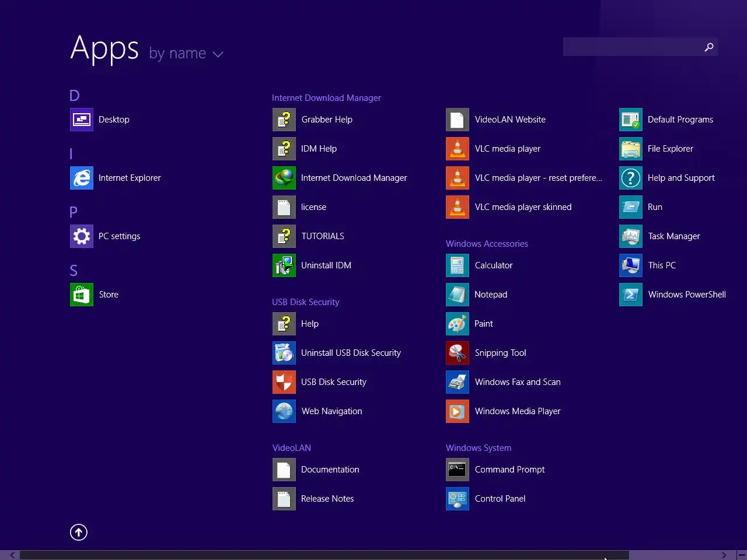Open USB Disk Security Help icon

pos(284,324)
